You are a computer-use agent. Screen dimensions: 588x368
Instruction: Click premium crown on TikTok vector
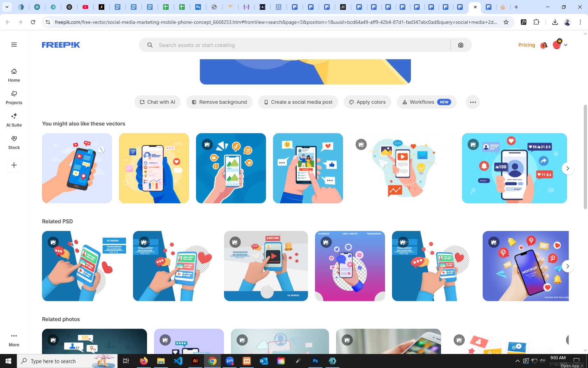pyautogui.click(x=207, y=144)
